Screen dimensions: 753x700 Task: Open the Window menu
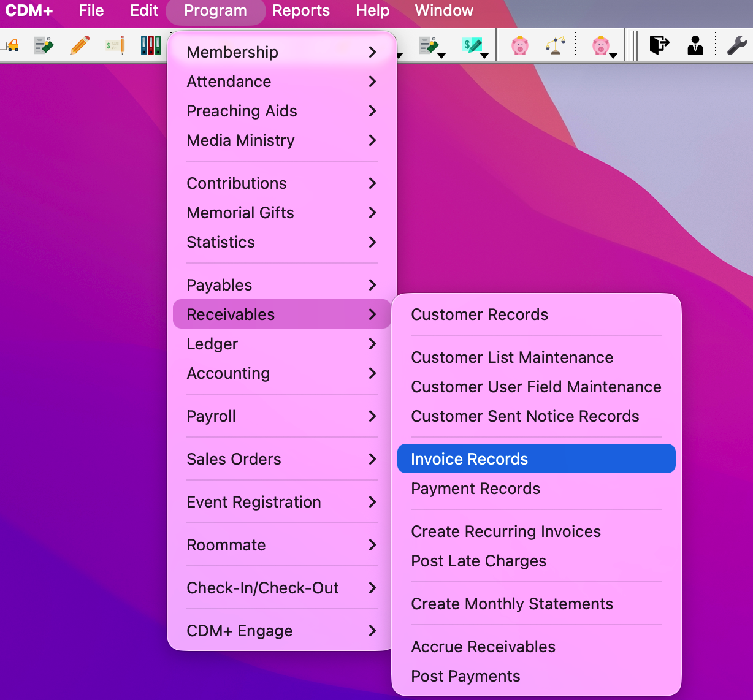(x=444, y=11)
